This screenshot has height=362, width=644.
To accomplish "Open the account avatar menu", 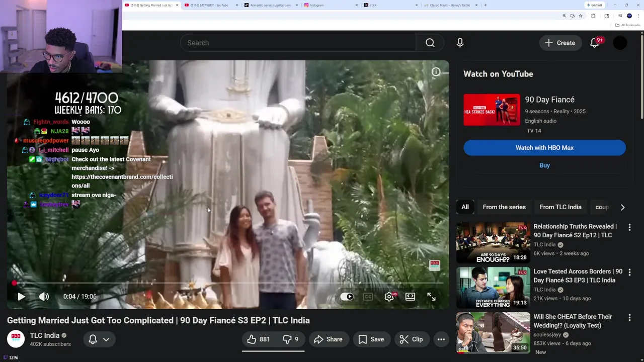I will (620, 43).
